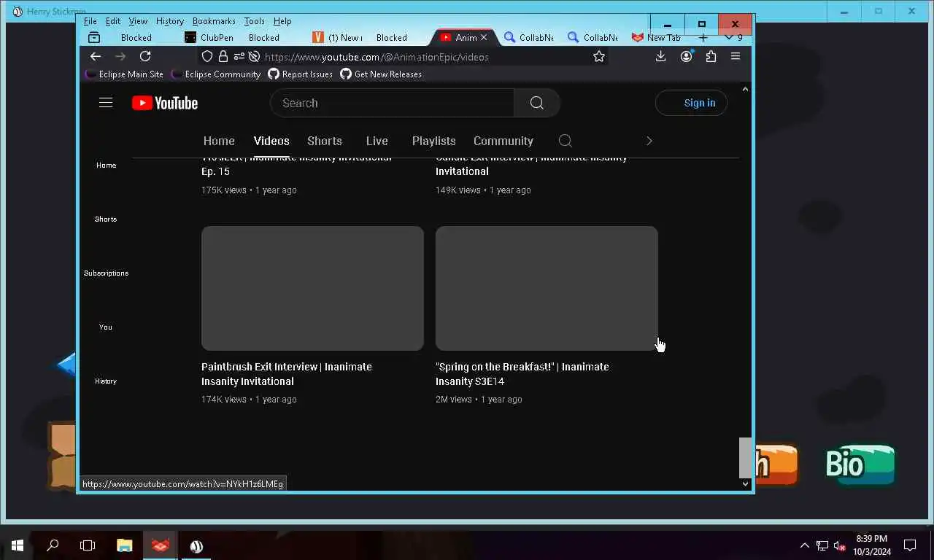Click the muted volume tray icon
Screen dimensions: 934x560
[840, 545]
